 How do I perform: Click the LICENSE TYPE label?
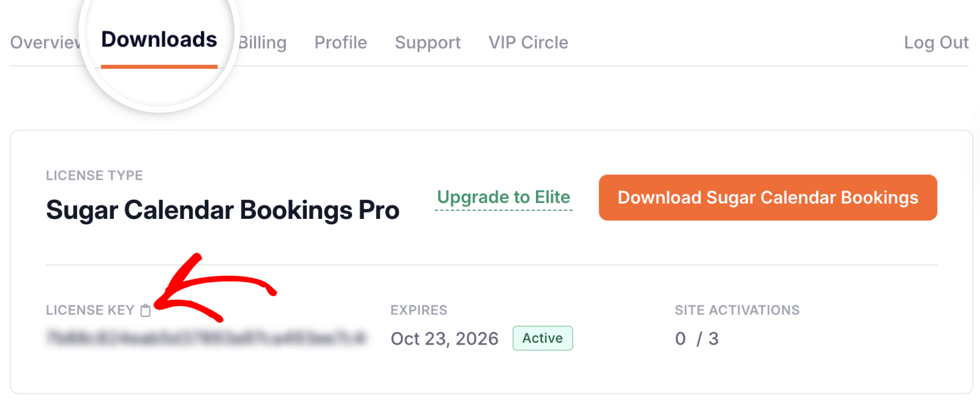(94, 175)
